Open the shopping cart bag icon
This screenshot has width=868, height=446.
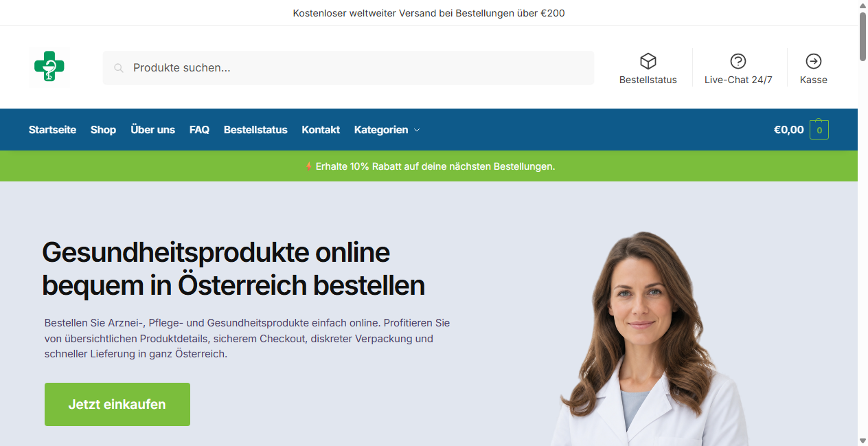point(819,129)
